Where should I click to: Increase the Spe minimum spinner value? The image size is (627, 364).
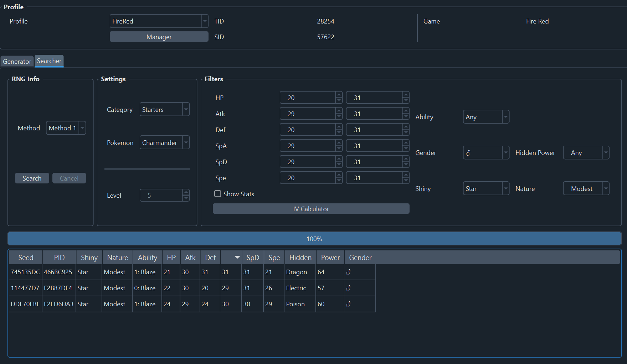339,175
